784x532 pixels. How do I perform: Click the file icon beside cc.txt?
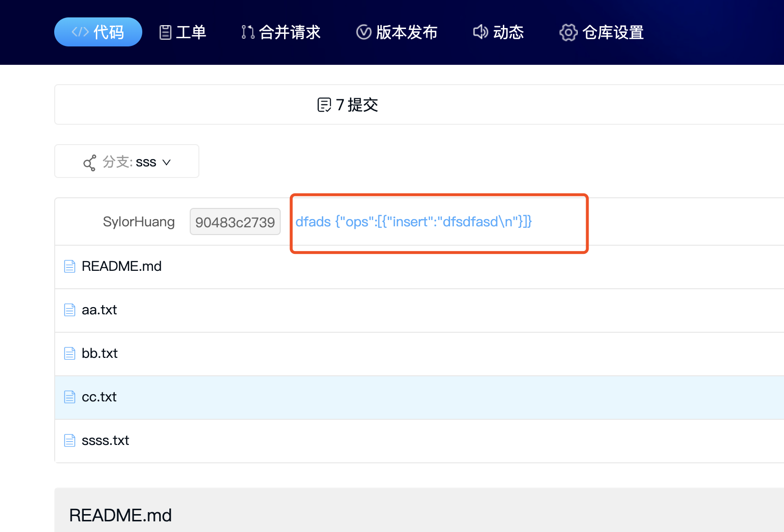coord(70,397)
